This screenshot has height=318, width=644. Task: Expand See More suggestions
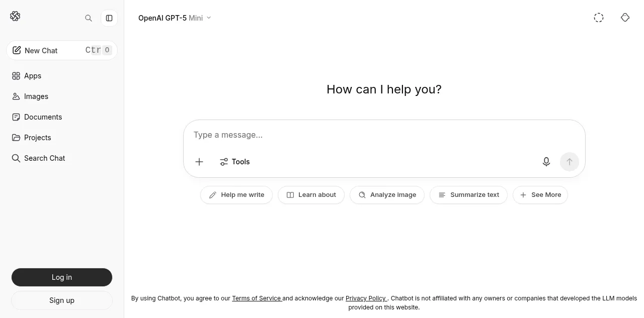click(540, 195)
